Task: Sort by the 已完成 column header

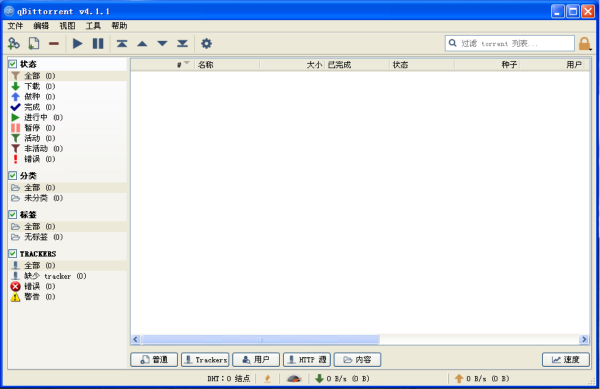Action: (x=357, y=65)
